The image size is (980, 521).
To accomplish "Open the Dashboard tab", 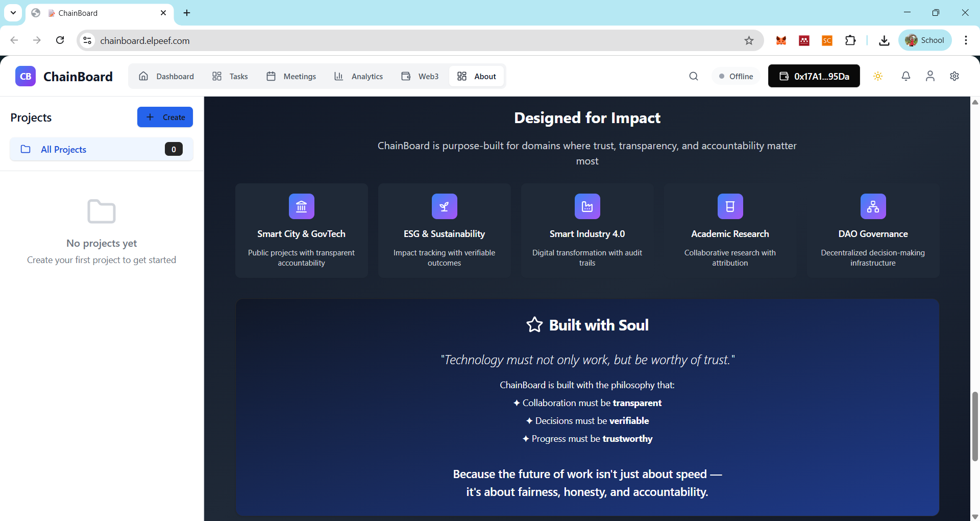I will tap(166, 76).
